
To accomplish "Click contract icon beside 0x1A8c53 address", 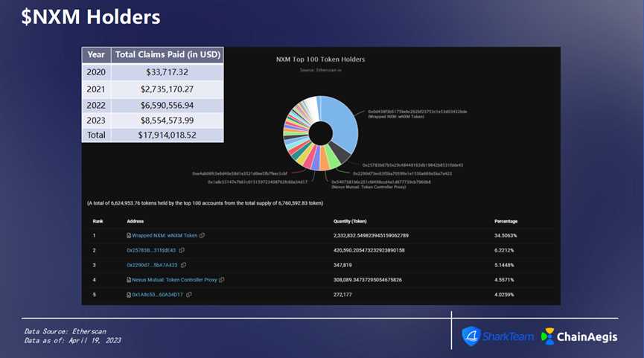I will tap(129, 295).
